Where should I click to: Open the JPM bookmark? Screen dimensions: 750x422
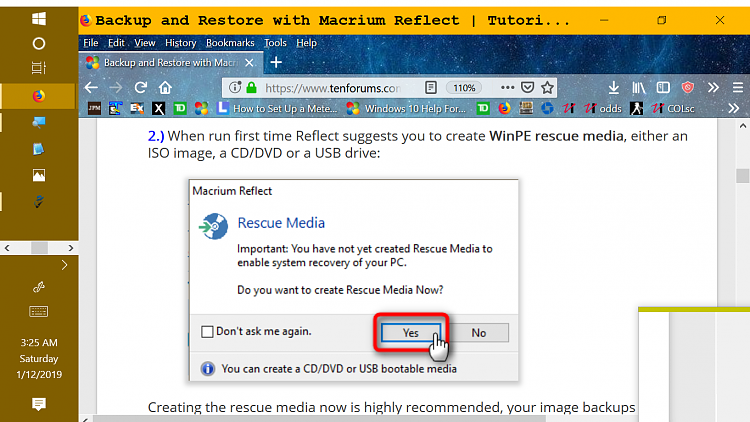coord(94,109)
